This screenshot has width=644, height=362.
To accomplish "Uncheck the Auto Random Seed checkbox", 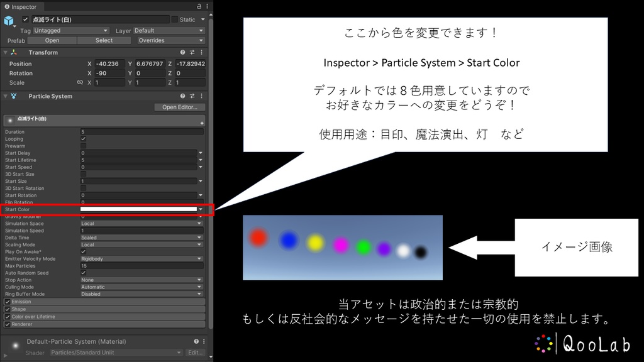I will coord(82,273).
